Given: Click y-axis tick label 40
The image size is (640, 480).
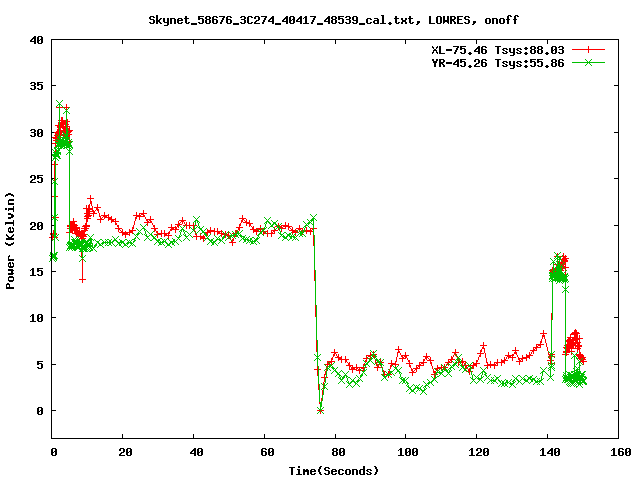Looking at the screenshot, I should pyautogui.click(x=37, y=40).
